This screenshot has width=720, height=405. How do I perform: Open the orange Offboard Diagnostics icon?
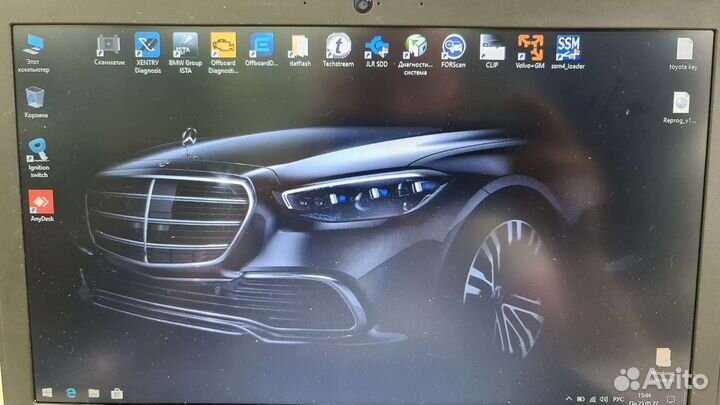click(223, 47)
